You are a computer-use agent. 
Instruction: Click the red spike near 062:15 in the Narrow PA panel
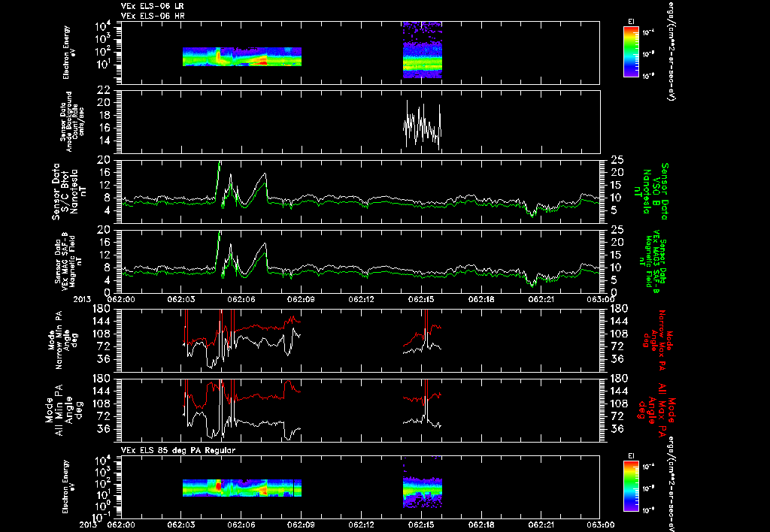coord(426,326)
